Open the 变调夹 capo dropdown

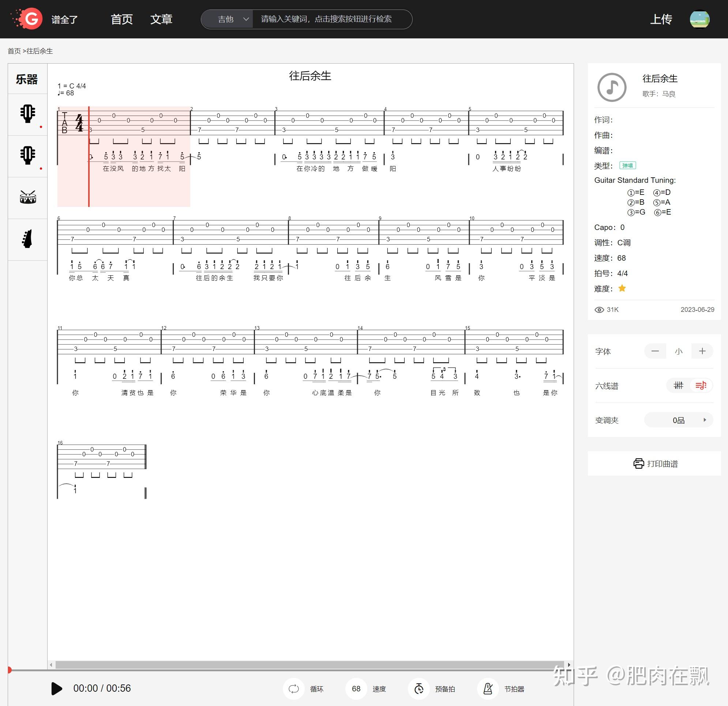click(678, 420)
